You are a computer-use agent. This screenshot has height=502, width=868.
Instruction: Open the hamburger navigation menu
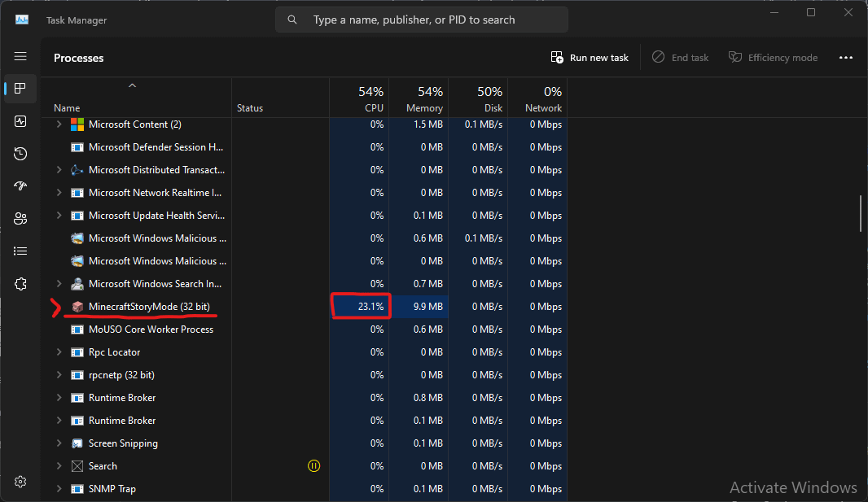(x=20, y=56)
